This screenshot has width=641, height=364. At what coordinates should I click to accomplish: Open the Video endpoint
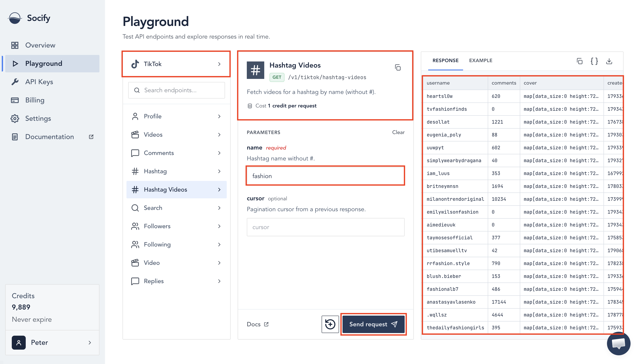pyautogui.click(x=176, y=263)
